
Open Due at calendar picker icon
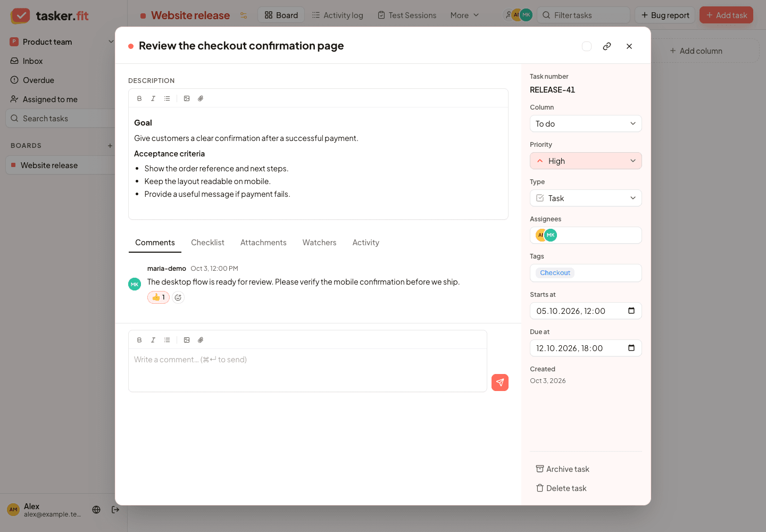coord(631,348)
